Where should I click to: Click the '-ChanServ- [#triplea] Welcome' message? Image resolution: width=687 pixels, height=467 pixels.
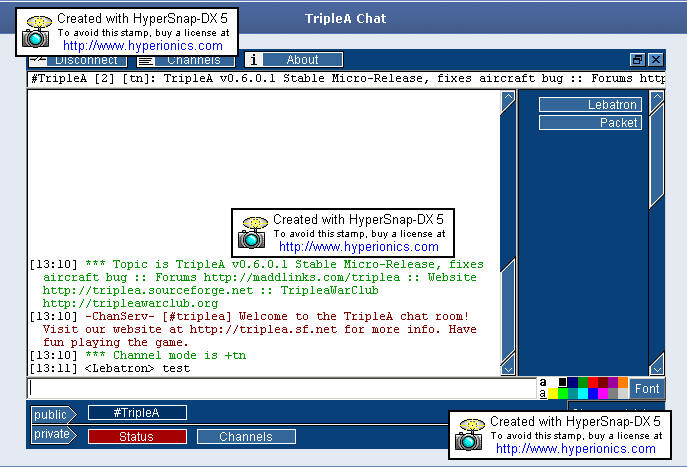click(x=254, y=329)
